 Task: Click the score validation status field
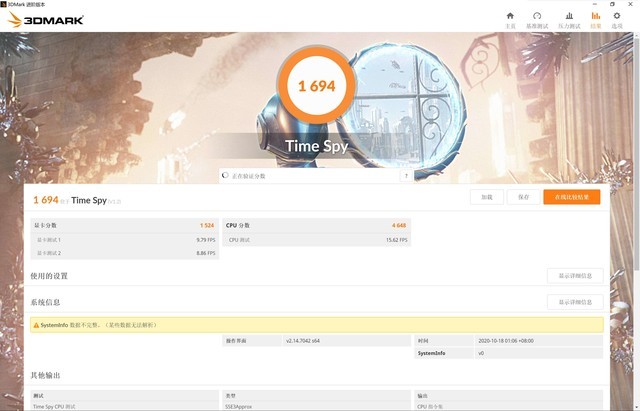[x=316, y=176]
